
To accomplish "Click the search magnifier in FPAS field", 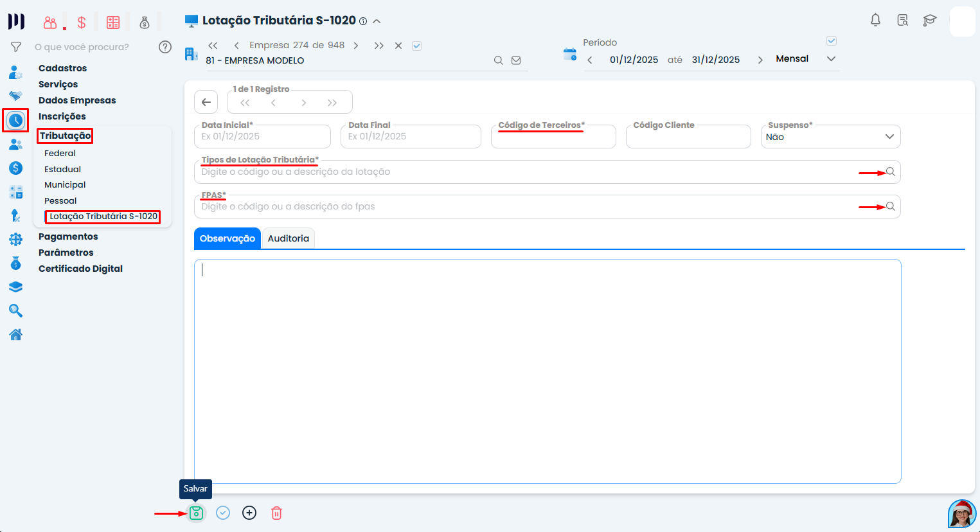I will click(890, 206).
